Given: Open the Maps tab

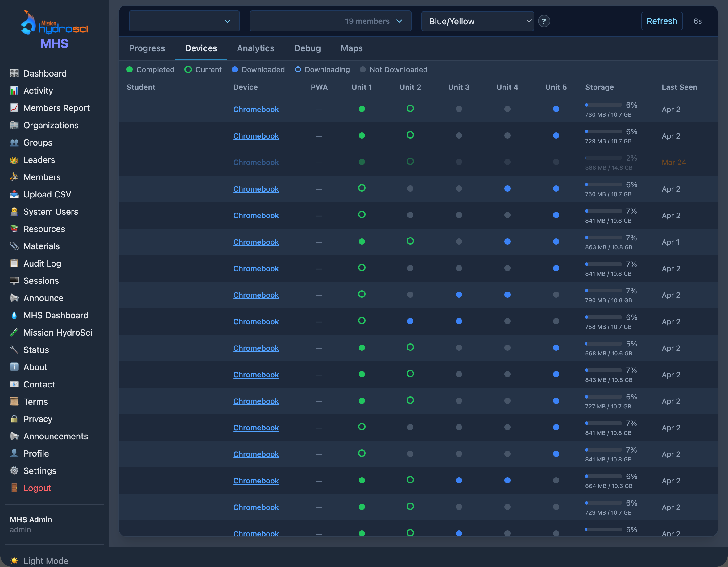Looking at the screenshot, I should click(x=351, y=48).
